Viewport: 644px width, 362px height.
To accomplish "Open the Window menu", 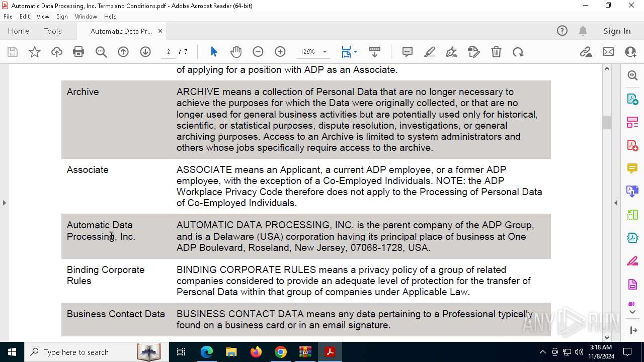I will pos(86,17).
